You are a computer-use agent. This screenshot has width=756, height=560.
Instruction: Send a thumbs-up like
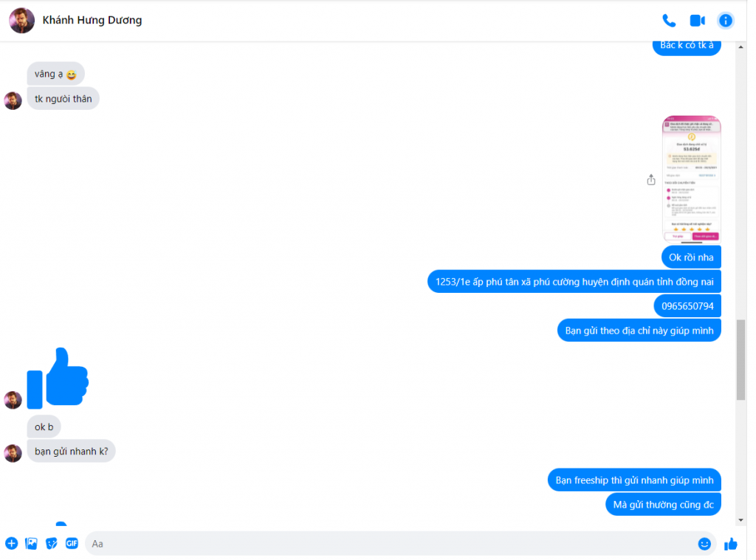coord(730,544)
